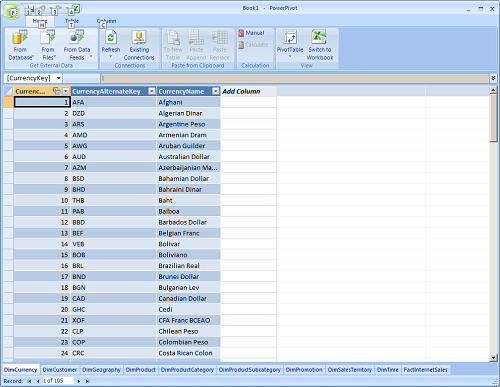Open the CurrencyAlternateKey filter dropdown

click(x=152, y=91)
